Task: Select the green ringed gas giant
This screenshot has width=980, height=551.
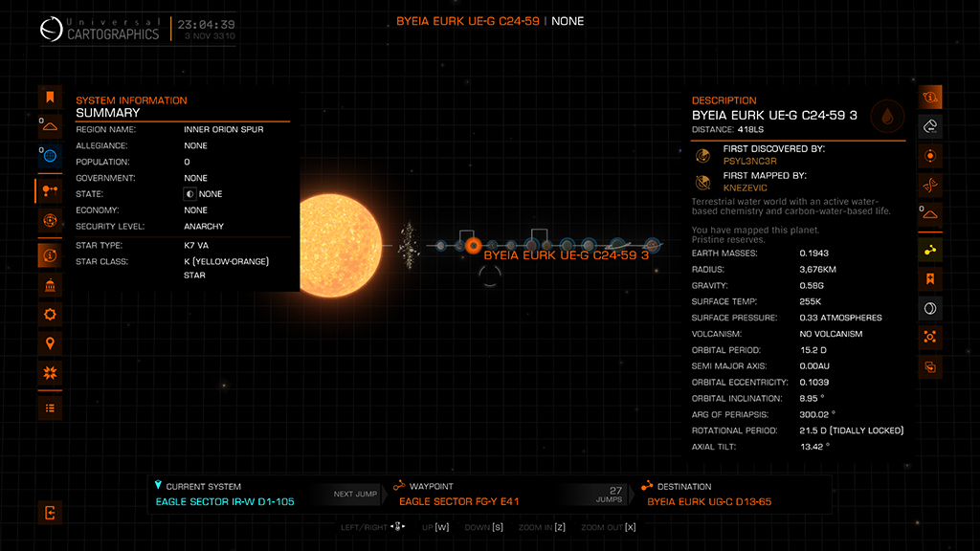Action: [x=617, y=246]
